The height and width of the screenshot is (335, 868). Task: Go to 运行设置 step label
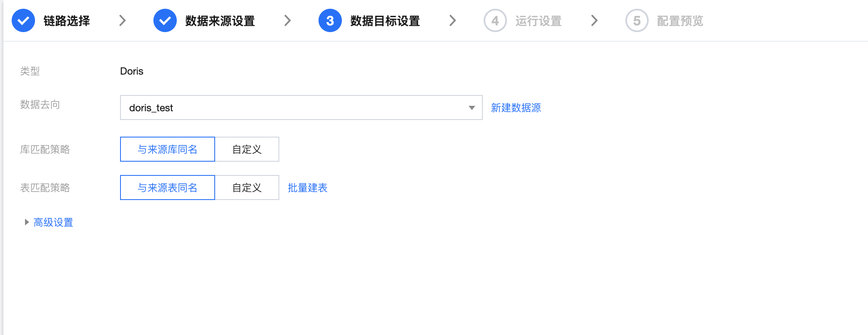coord(538,21)
